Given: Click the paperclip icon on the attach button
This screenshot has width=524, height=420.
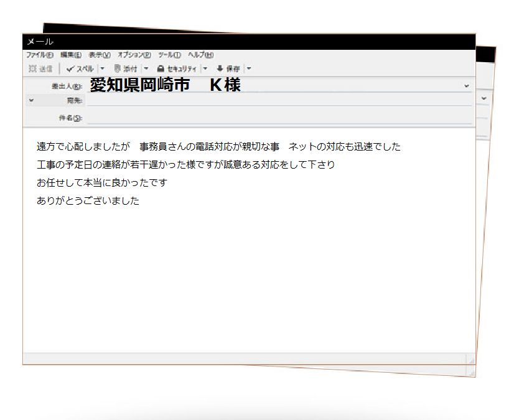Looking at the screenshot, I should pos(118,68).
